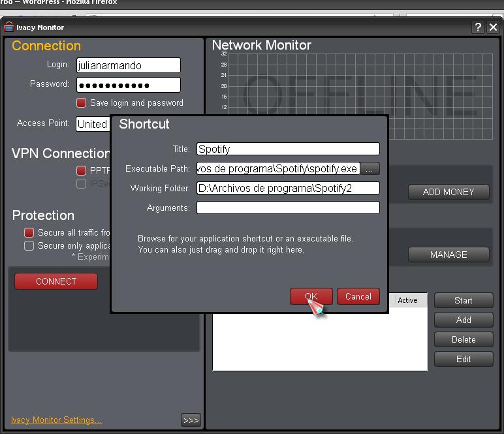This screenshot has width=504, height=434.
Task: Click the Delete application button
Action: (x=464, y=339)
